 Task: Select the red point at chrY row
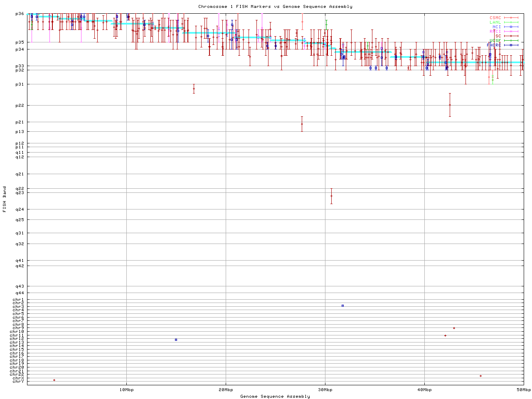(54, 380)
